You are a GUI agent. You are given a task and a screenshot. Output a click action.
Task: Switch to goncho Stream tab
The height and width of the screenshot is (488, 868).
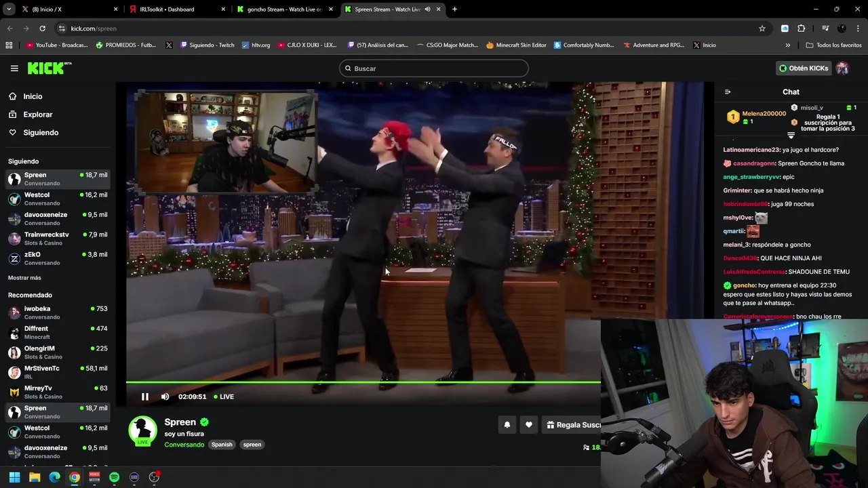pyautogui.click(x=285, y=9)
